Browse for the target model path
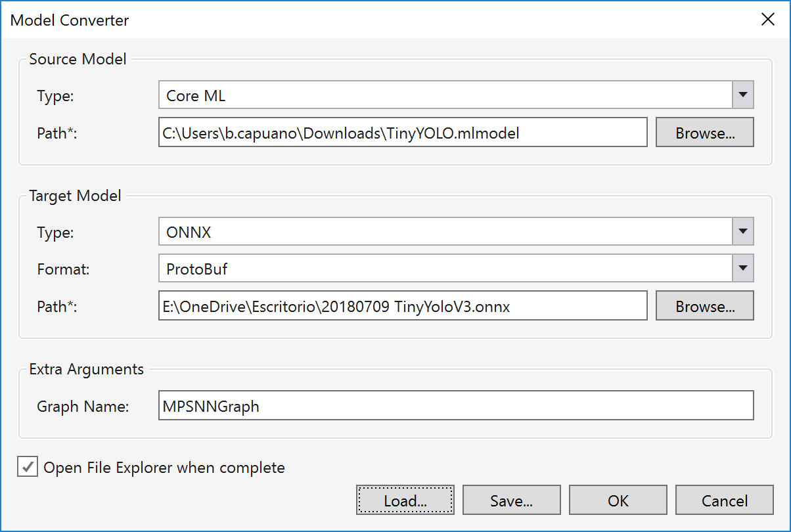 tap(704, 305)
